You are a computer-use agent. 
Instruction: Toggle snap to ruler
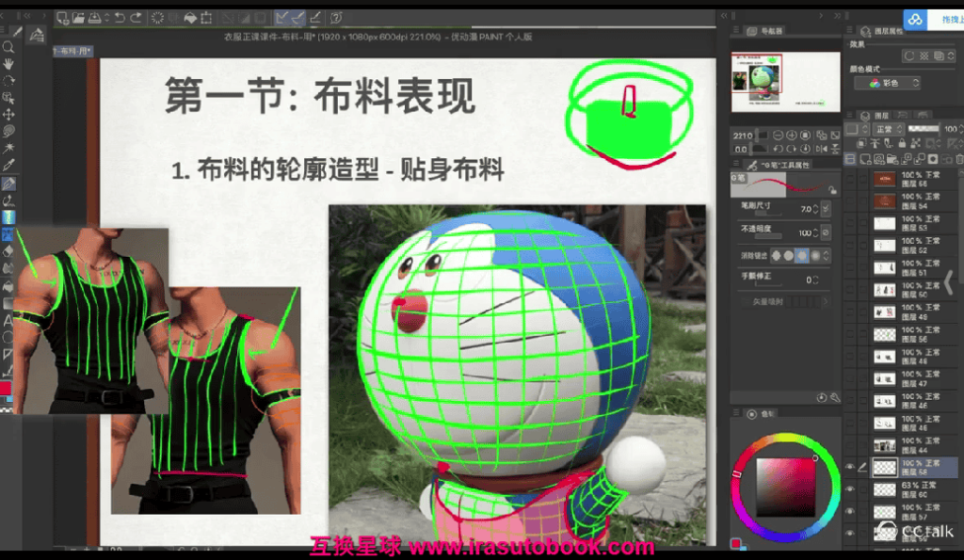(x=281, y=18)
